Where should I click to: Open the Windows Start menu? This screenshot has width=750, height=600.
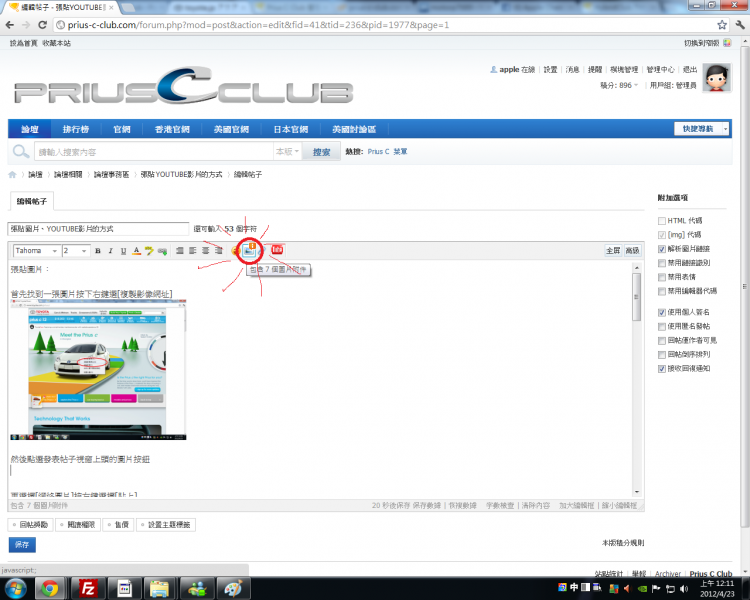[15, 589]
